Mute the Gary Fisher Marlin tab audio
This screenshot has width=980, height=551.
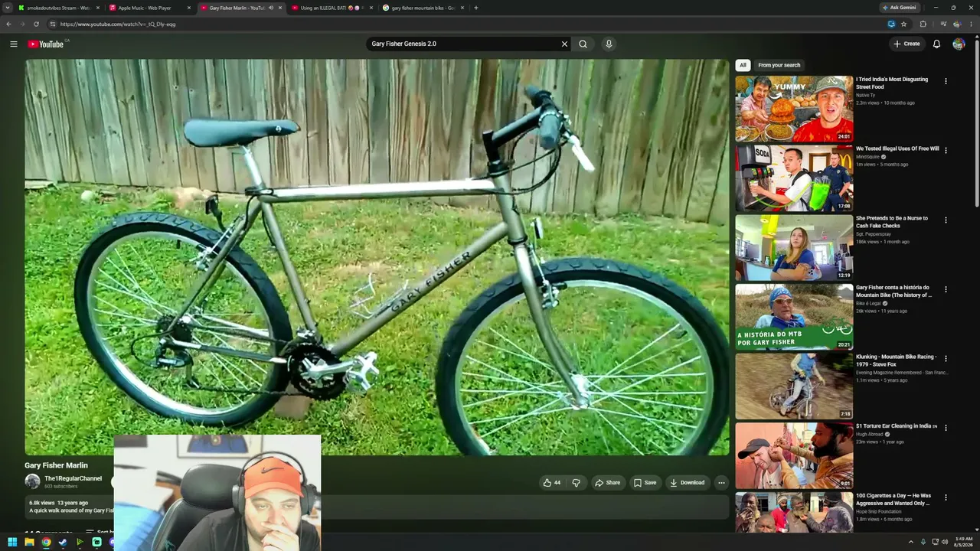[270, 8]
